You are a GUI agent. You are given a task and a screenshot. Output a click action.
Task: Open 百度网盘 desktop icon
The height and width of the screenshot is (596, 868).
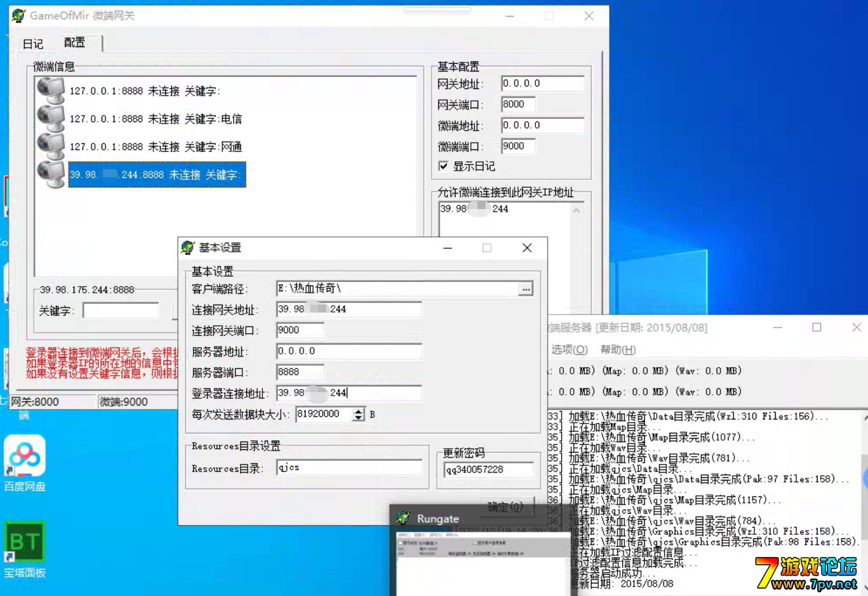25,463
